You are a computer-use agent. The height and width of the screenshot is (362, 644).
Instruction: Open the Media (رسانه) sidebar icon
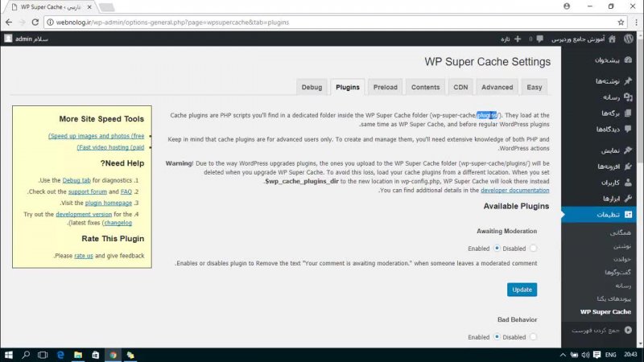[x=627, y=97]
